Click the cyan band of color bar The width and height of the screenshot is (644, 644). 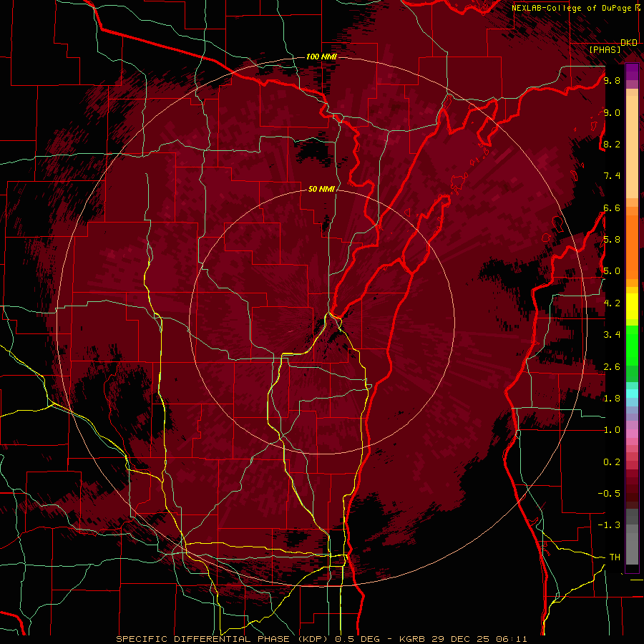click(632, 393)
